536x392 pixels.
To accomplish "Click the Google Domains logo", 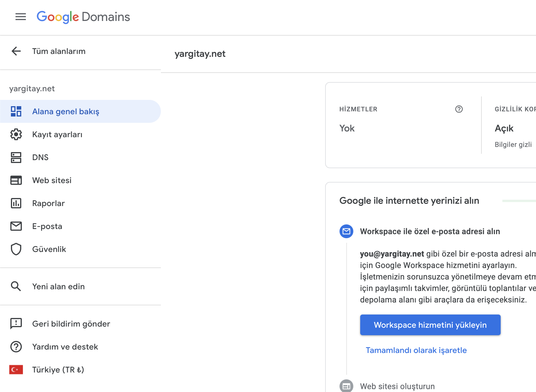I will coord(83,17).
